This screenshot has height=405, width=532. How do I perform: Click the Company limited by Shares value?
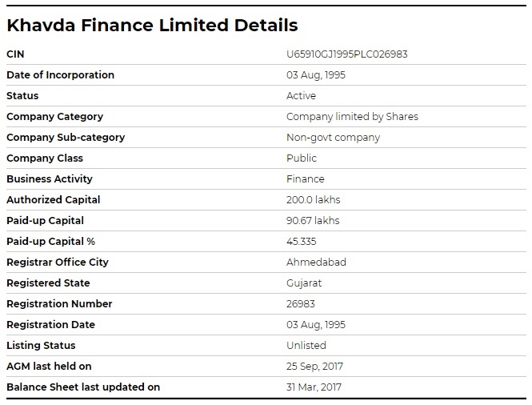coord(352,117)
